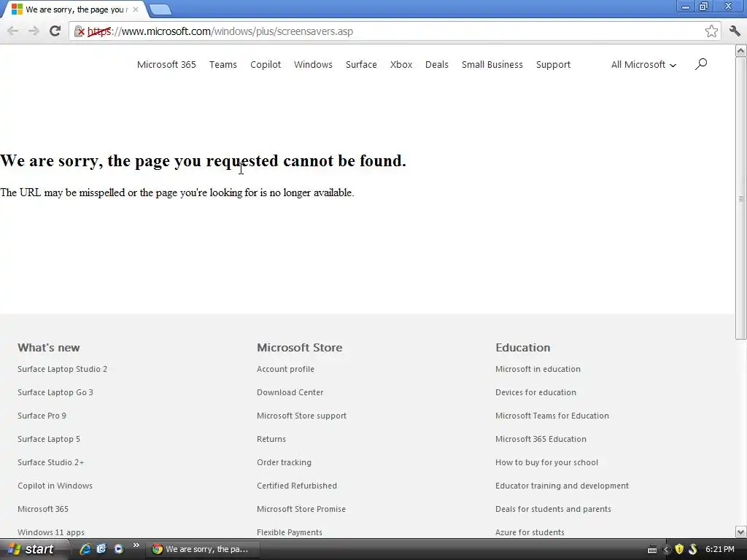Show hidden system tray icons arrow
This screenshot has height=560, width=747.
point(666,550)
